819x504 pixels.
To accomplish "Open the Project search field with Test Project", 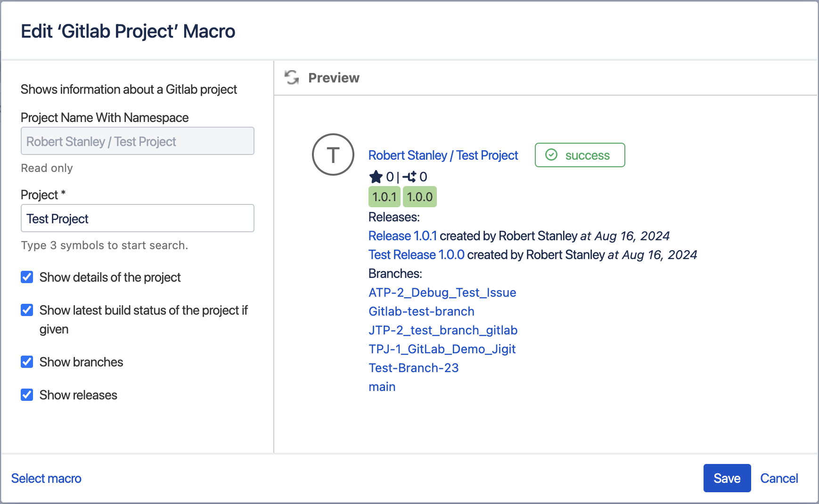I will point(137,219).
